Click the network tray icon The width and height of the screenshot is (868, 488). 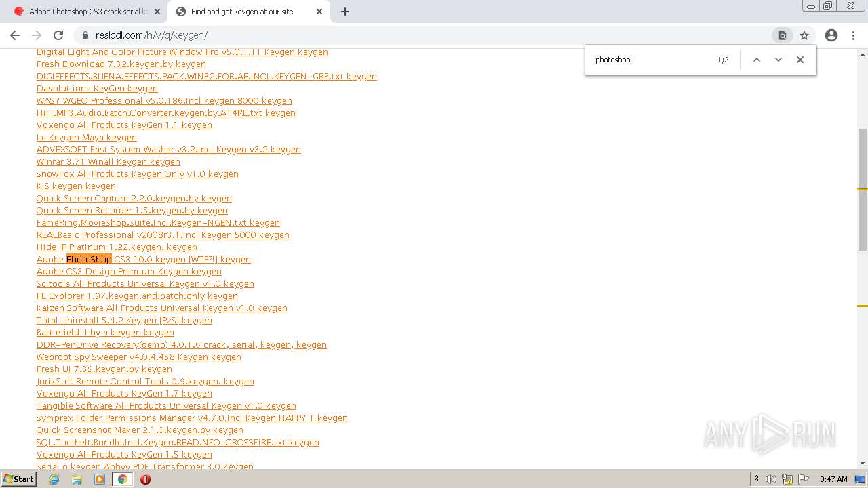click(787, 479)
